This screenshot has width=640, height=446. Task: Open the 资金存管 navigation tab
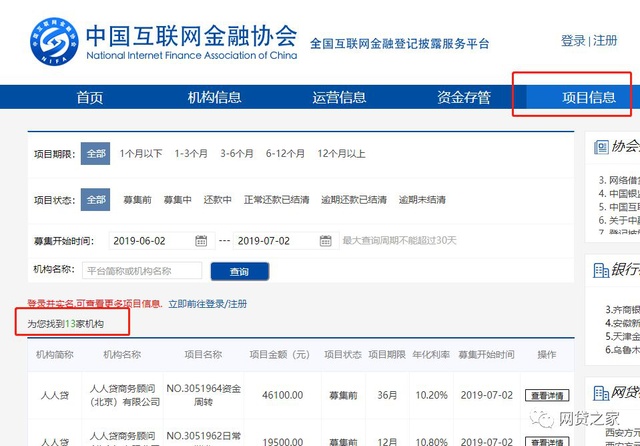[x=464, y=98]
